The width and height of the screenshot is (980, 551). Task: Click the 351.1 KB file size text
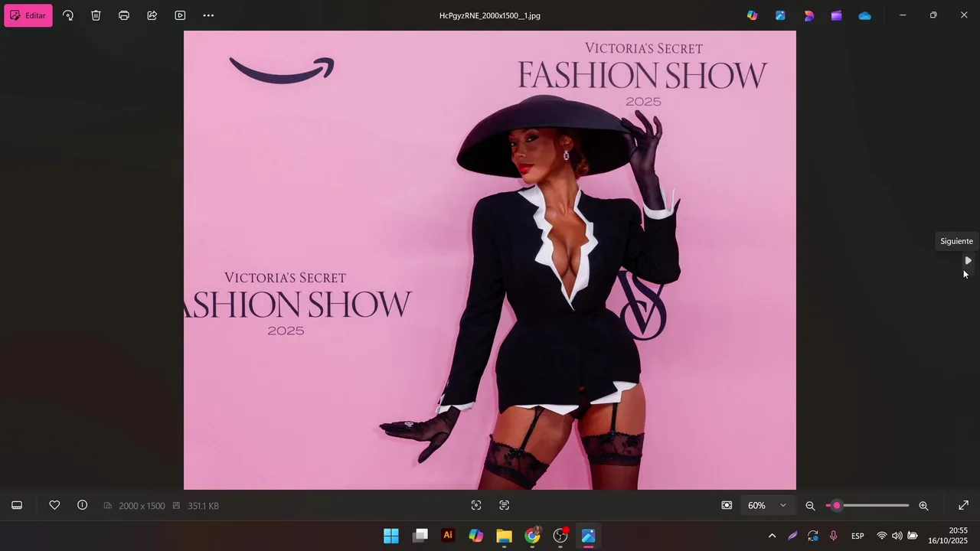point(203,506)
